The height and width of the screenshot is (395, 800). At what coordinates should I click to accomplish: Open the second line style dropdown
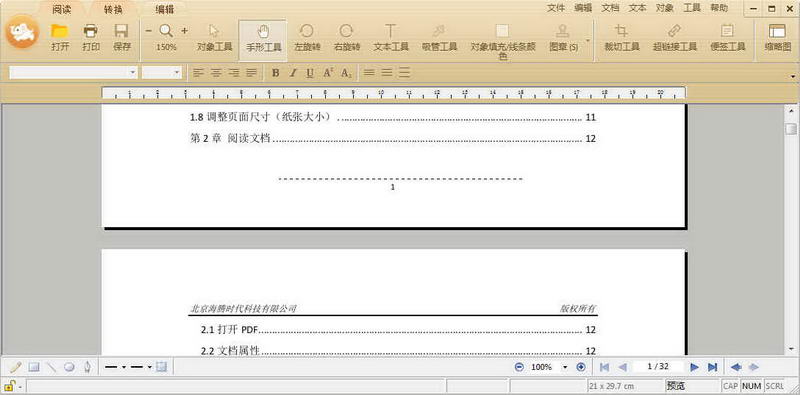tap(149, 367)
